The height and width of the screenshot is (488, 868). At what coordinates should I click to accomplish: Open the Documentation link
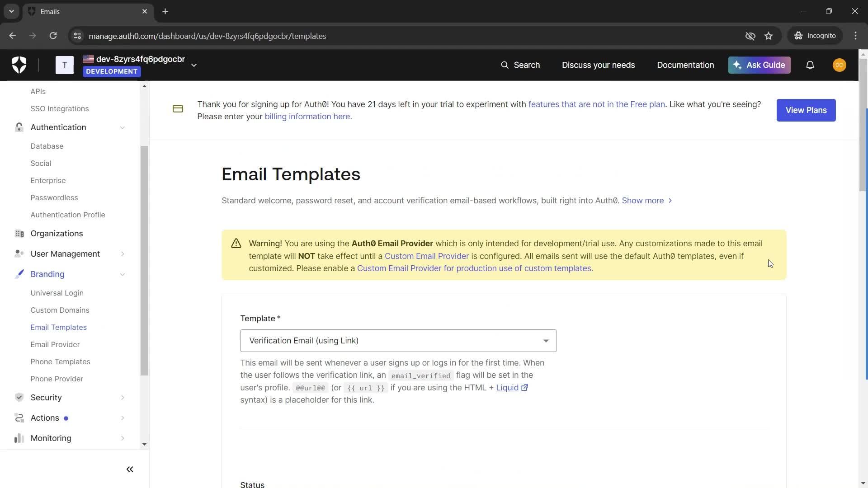coord(685,65)
